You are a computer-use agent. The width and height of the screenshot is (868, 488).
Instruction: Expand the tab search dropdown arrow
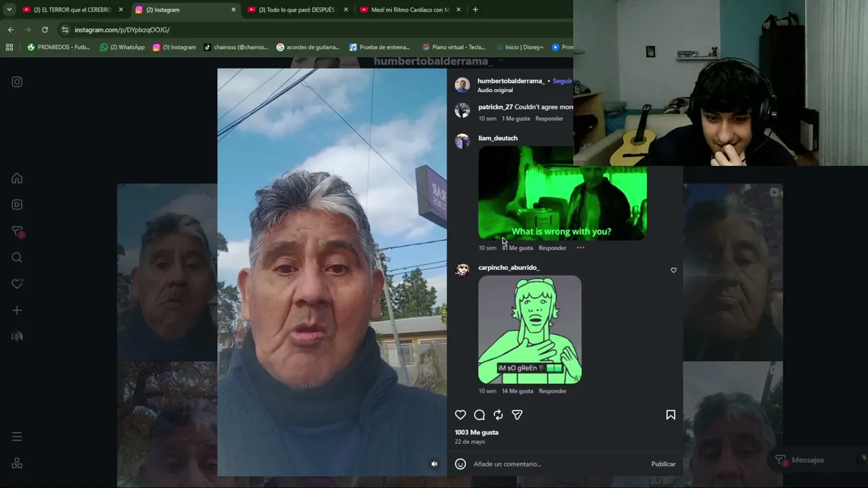click(9, 9)
